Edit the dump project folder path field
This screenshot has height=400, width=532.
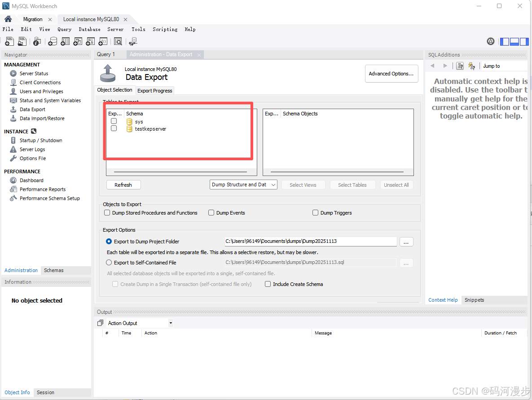(311, 241)
